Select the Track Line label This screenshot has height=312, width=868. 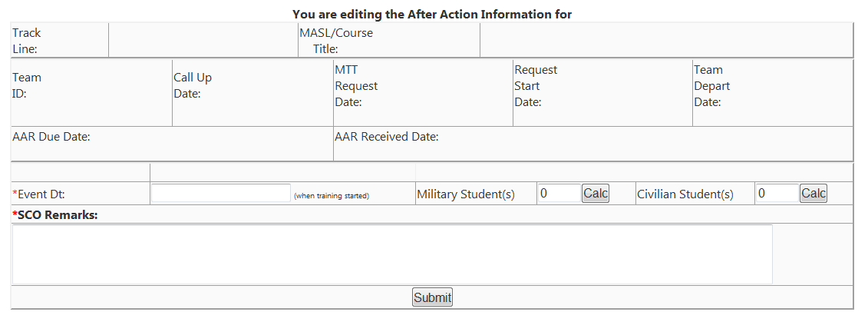click(27, 41)
